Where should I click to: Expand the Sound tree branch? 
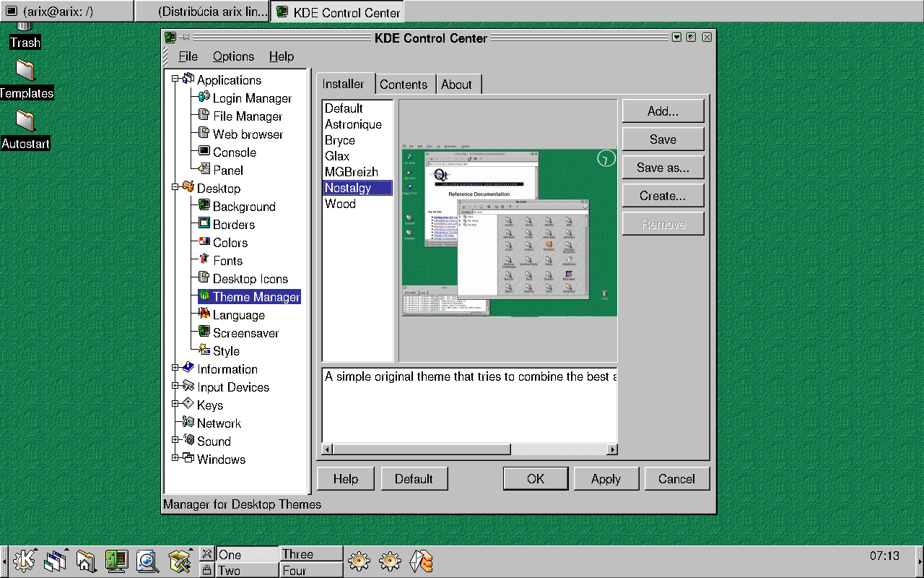coord(175,440)
